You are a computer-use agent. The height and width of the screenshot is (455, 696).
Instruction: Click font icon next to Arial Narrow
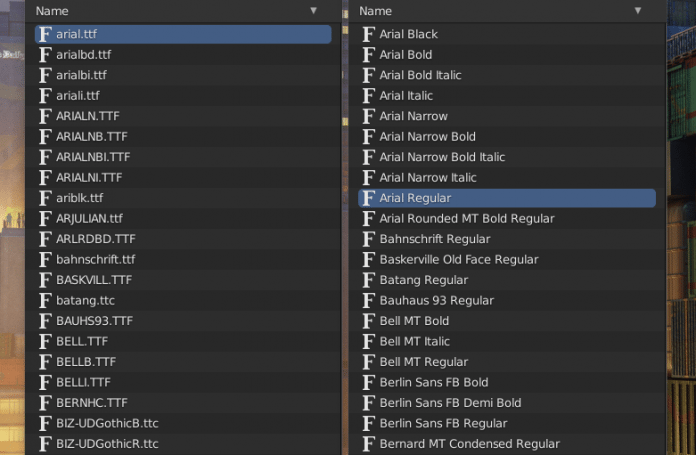click(368, 116)
